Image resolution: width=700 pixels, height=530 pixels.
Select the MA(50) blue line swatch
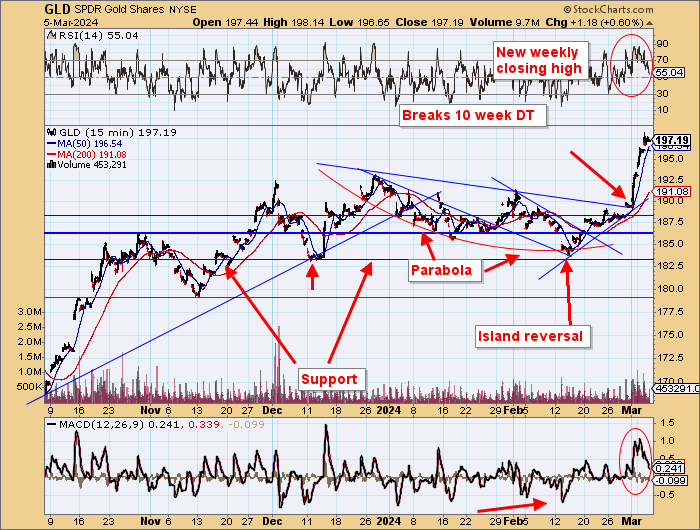(52, 144)
